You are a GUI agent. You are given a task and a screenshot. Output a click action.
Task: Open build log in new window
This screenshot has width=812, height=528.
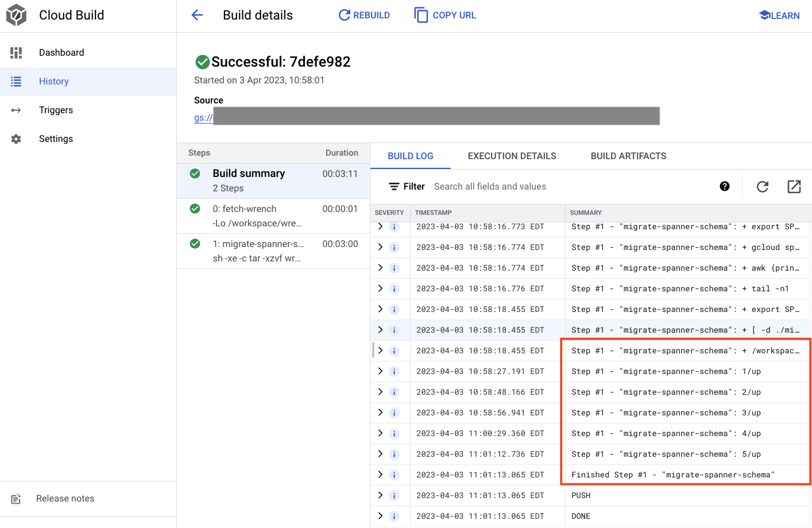(794, 186)
